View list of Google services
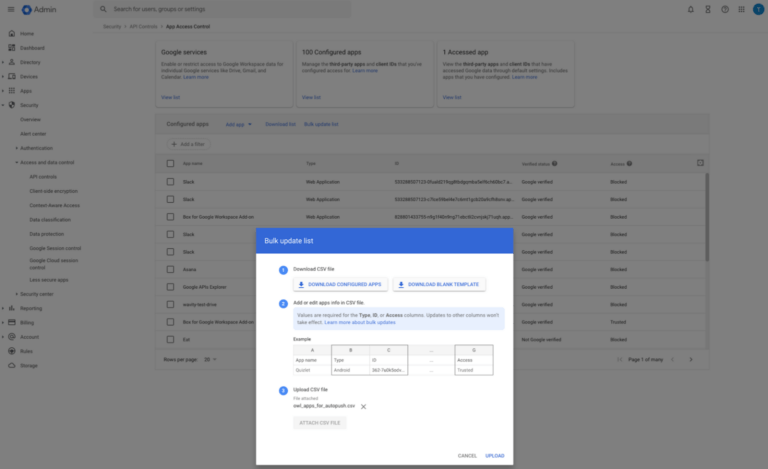 170,97
